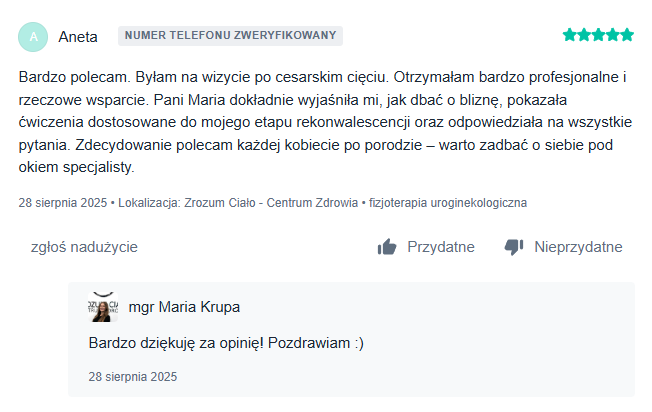Image resolution: width=652 pixels, height=412 pixels.
Task: Click the review's date above zgłoś nadużycie
Action: point(64,202)
